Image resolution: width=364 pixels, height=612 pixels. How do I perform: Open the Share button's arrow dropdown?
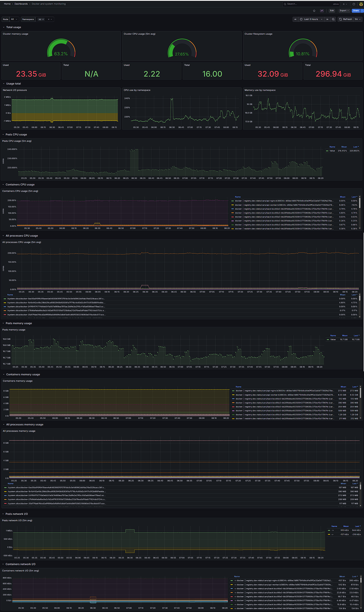362,11
